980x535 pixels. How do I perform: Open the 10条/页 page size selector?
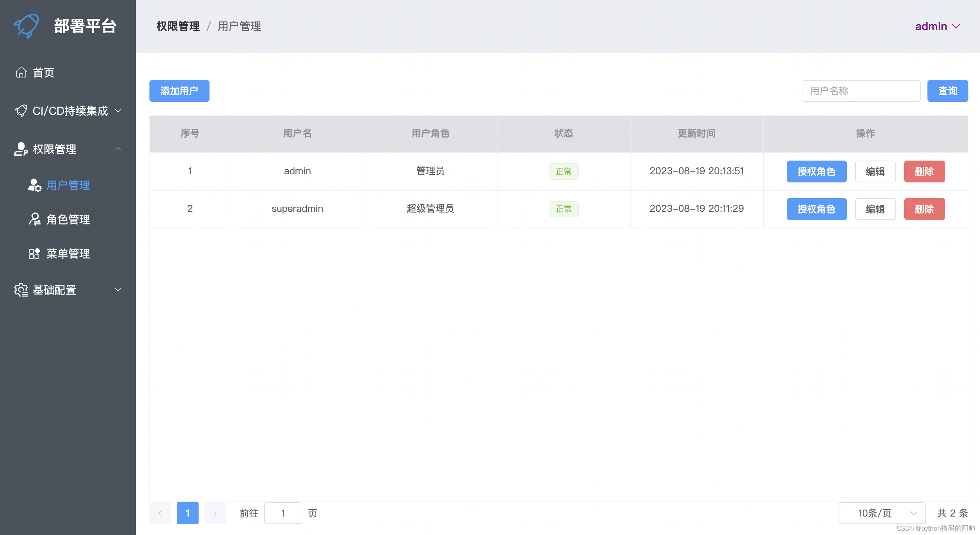click(x=882, y=513)
